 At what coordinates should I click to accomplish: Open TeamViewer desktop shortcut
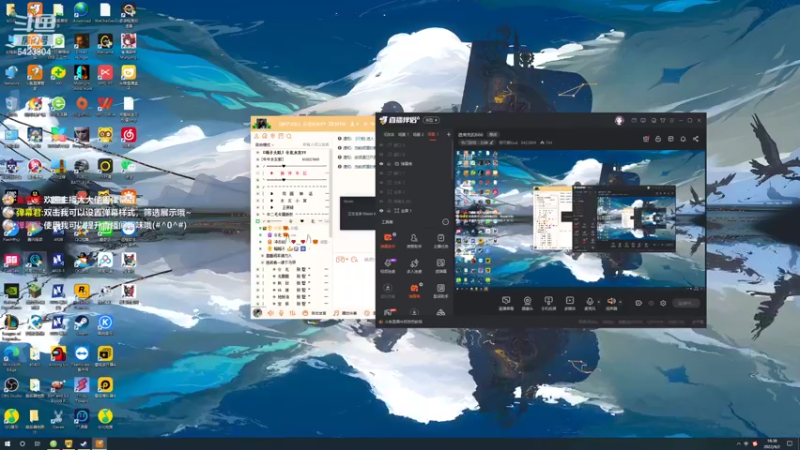coord(82,356)
